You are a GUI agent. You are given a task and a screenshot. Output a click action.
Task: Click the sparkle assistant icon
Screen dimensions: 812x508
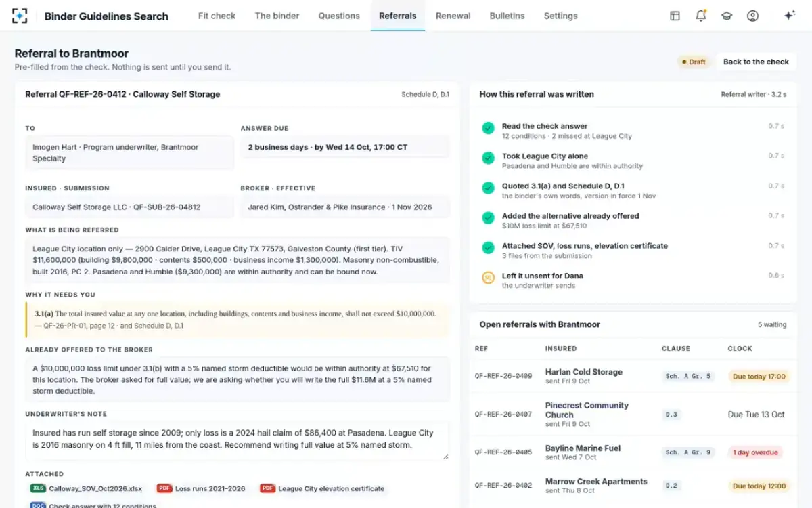(x=789, y=16)
